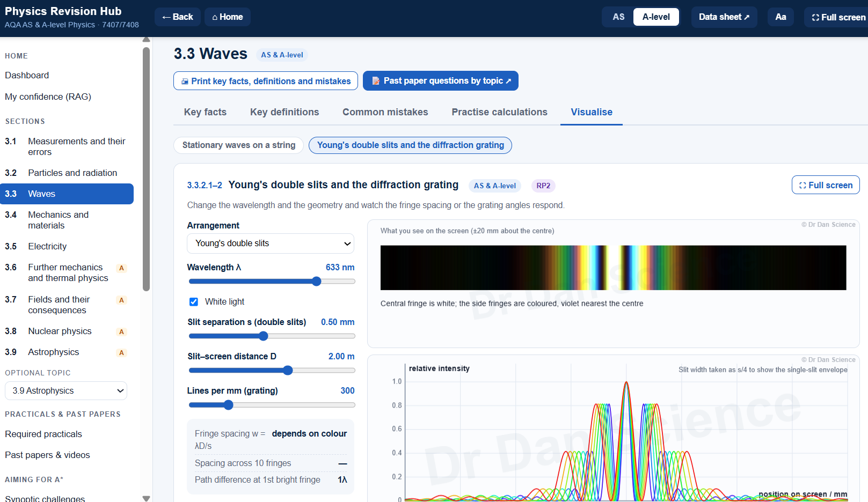Open the optional topic 3.9 Astrophysics dropdown

[x=66, y=391]
